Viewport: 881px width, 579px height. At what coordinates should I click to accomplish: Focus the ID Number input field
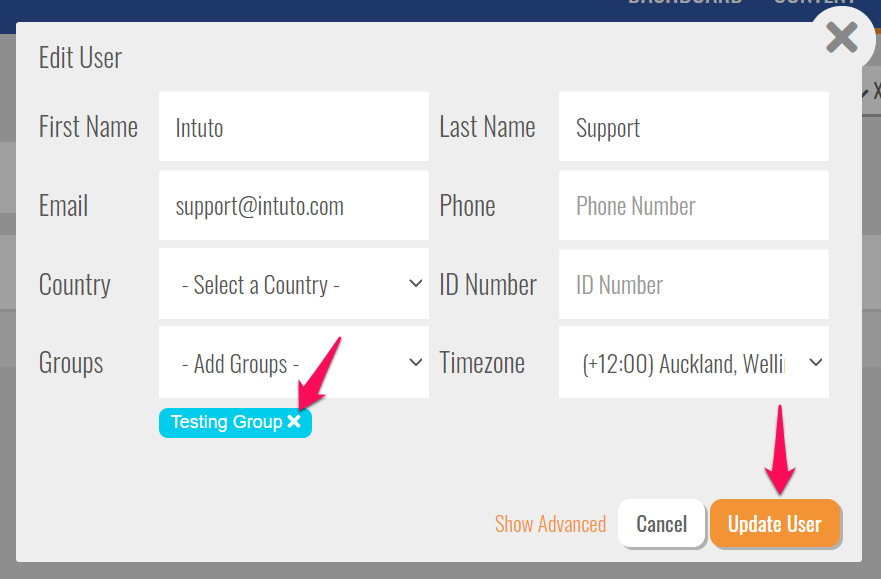(x=693, y=284)
